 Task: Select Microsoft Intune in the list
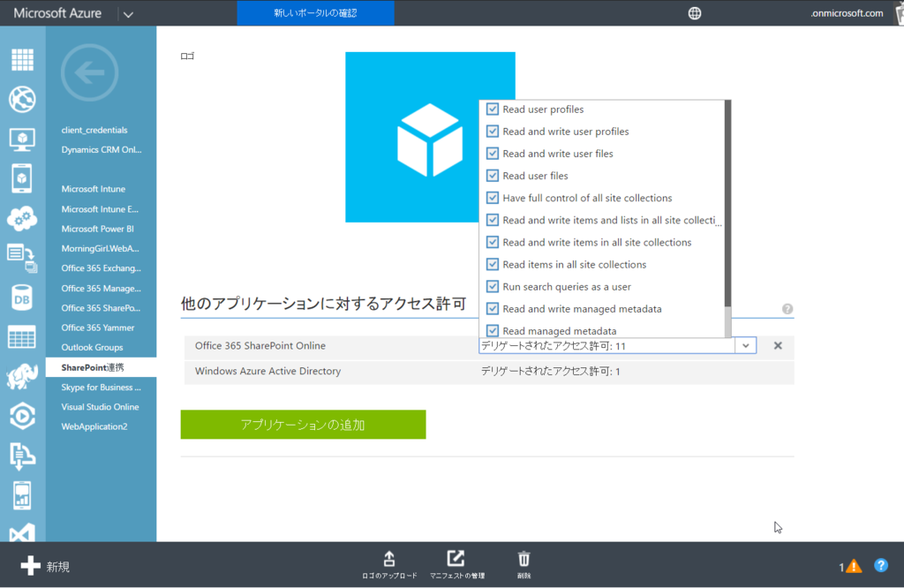click(x=94, y=189)
